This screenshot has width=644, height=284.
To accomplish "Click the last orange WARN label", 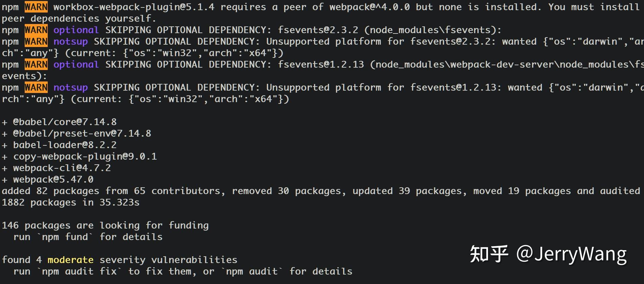I will pyautogui.click(x=36, y=88).
